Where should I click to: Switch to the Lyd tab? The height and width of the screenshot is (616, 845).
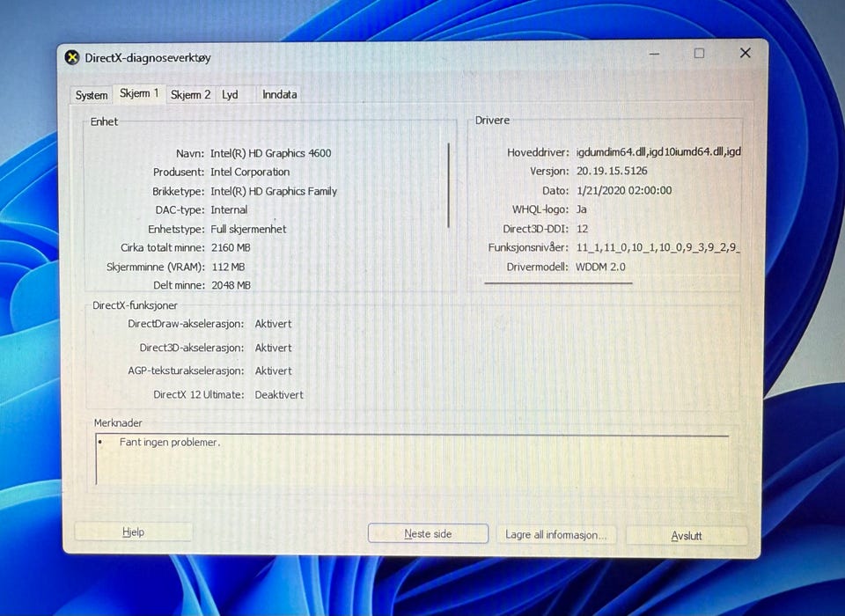coord(230,94)
